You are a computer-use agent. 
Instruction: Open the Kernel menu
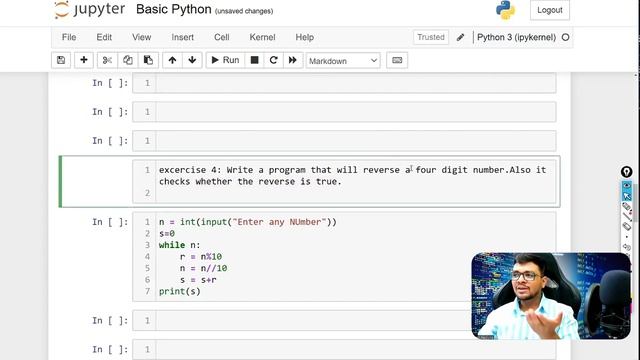262,37
